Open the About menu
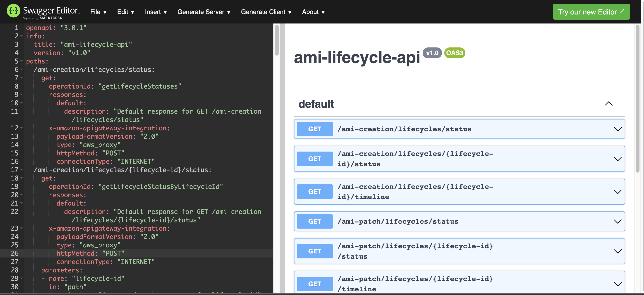This screenshot has height=295, width=644. (313, 12)
